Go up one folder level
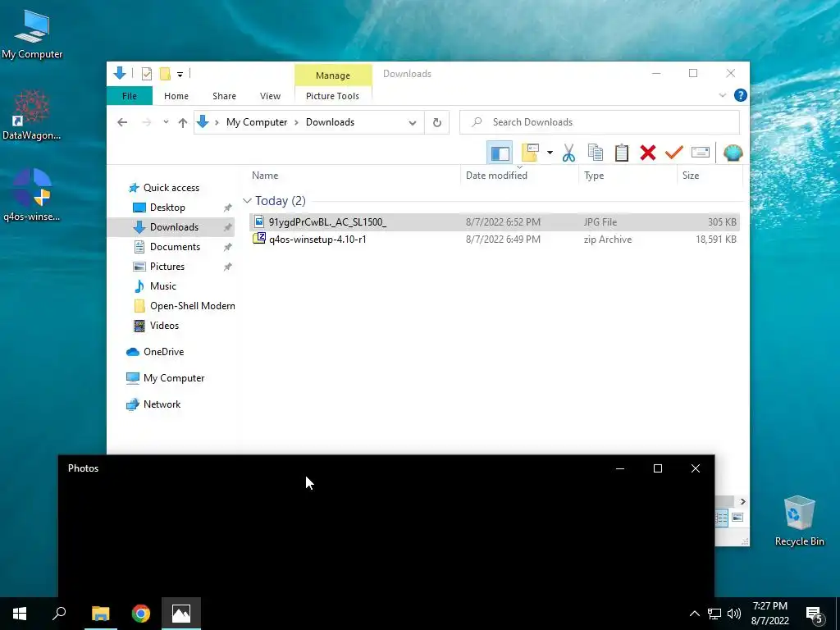840x630 pixels. [183, 123]
